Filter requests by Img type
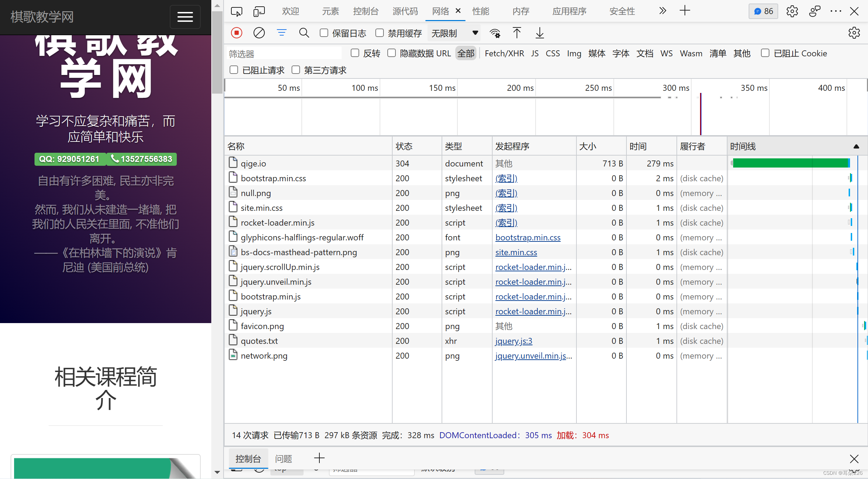 pyautogui.click(x=574, y=53)
